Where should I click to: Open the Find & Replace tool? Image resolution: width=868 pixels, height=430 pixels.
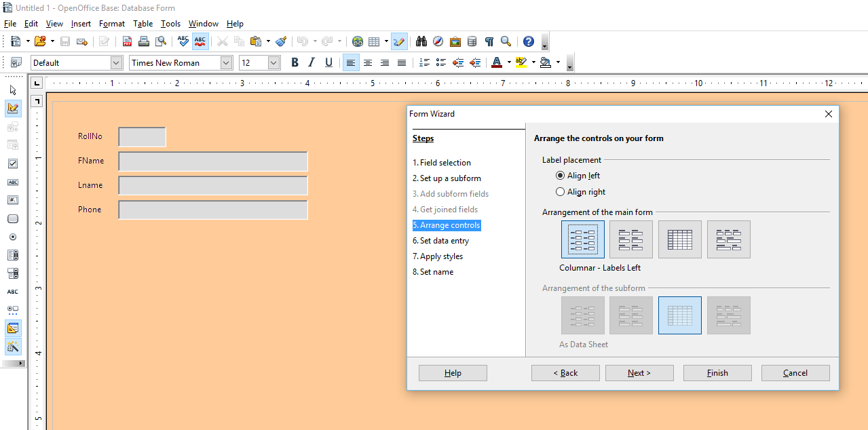[421, 41]
